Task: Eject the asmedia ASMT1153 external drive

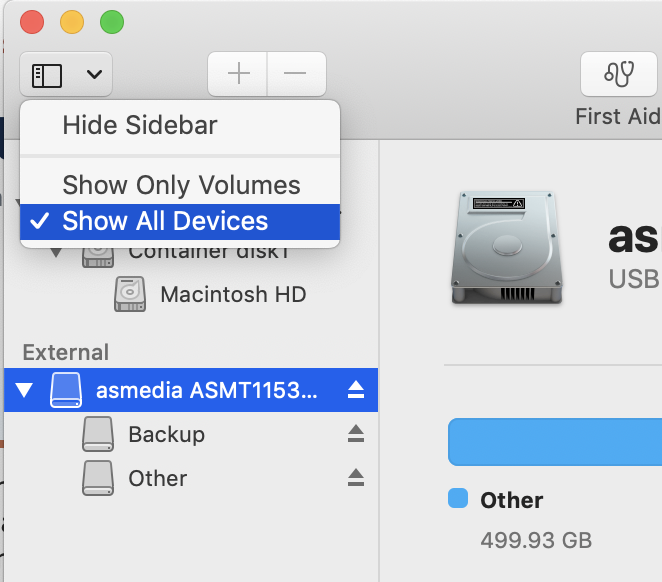Action: pyautogui.click(x=356, y=391)
